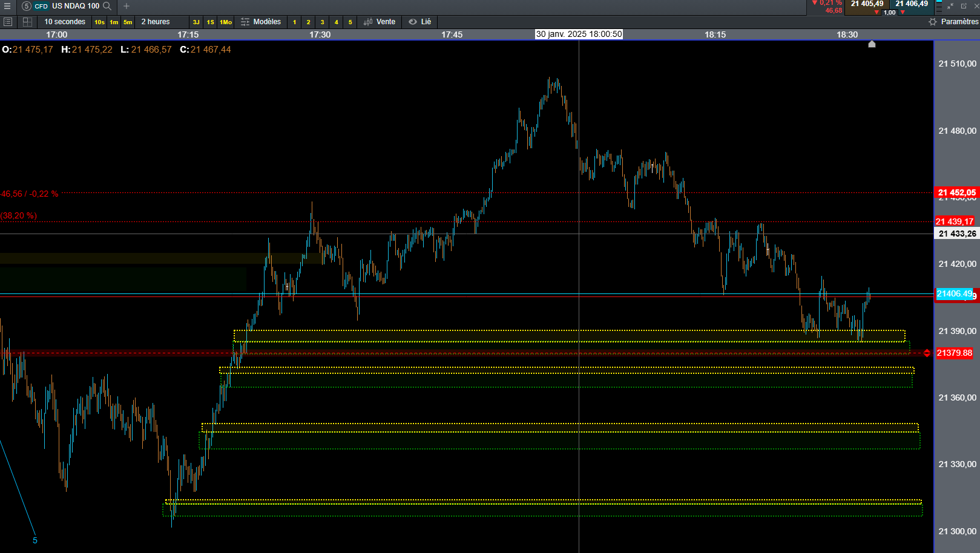The image size is (980, 553).
Task: Open the 10 secondes timeframe dropdown
Action: tap(65, 22)
